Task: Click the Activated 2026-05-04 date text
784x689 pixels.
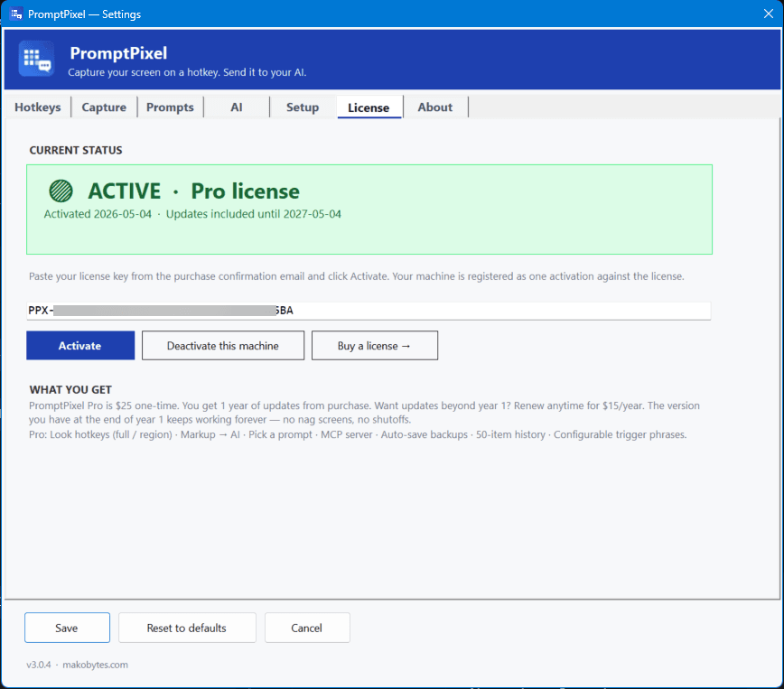Action: [98, 214]
